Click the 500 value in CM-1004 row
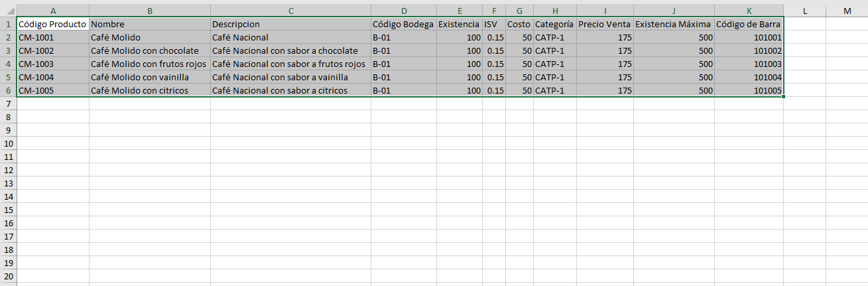Screen dimensions: 868x286 click(x=674, y=77)
